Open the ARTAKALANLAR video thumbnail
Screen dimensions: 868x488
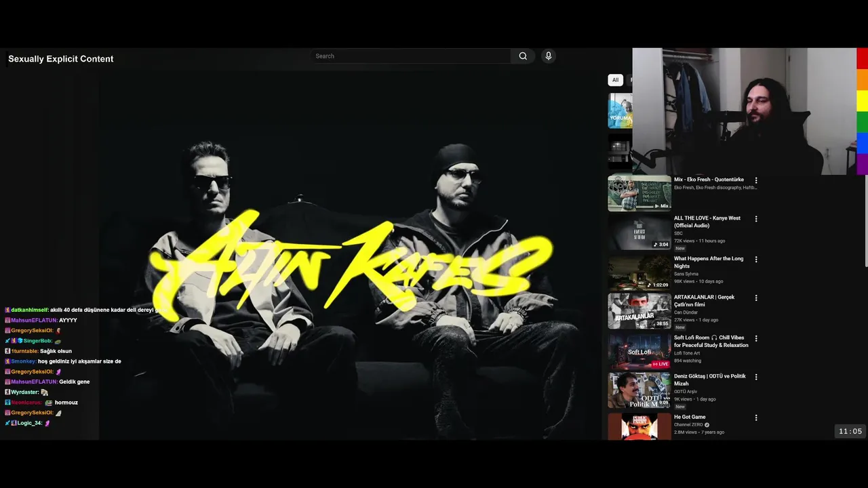point(639,311)
